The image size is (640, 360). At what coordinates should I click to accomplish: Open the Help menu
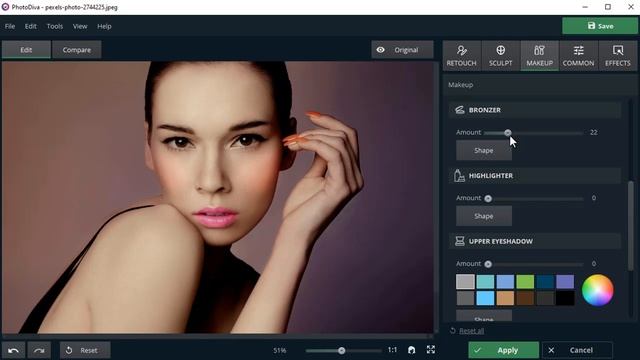coord(104,26)
